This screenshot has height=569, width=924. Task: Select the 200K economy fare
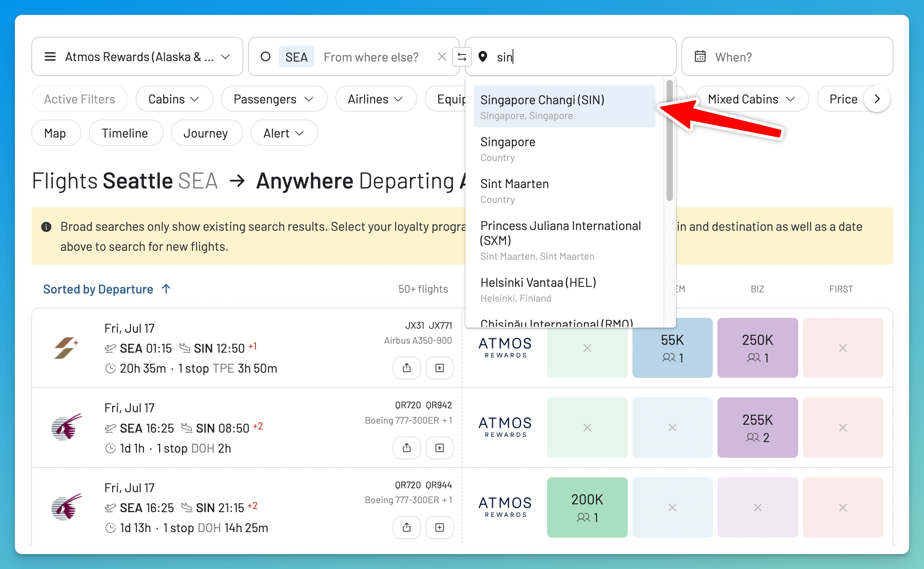[x=587, y=507]
